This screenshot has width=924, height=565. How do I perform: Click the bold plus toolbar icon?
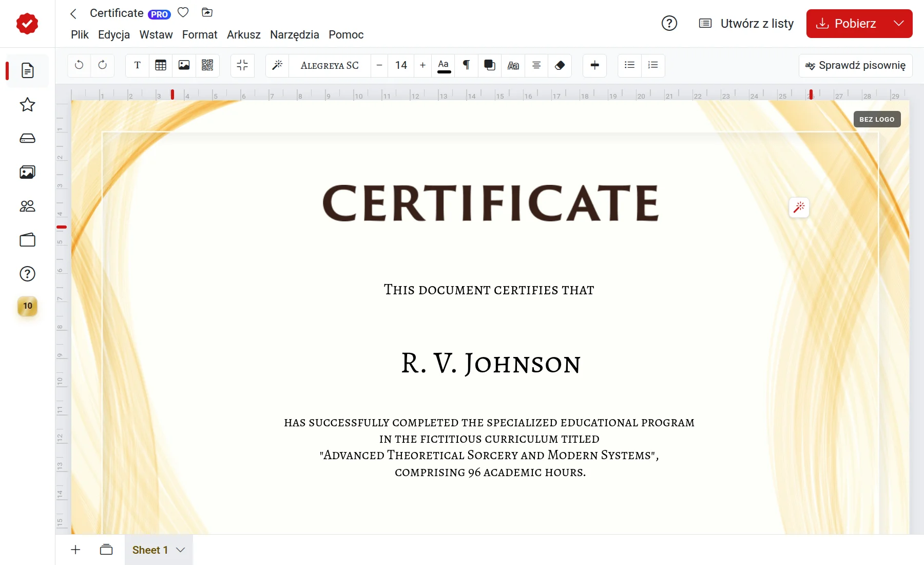coord(595,65)
